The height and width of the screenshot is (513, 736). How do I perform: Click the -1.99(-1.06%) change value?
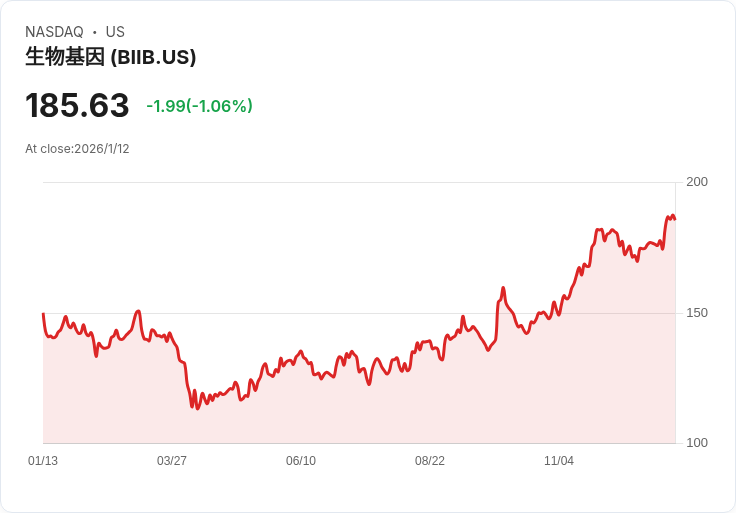pos(199,106)
